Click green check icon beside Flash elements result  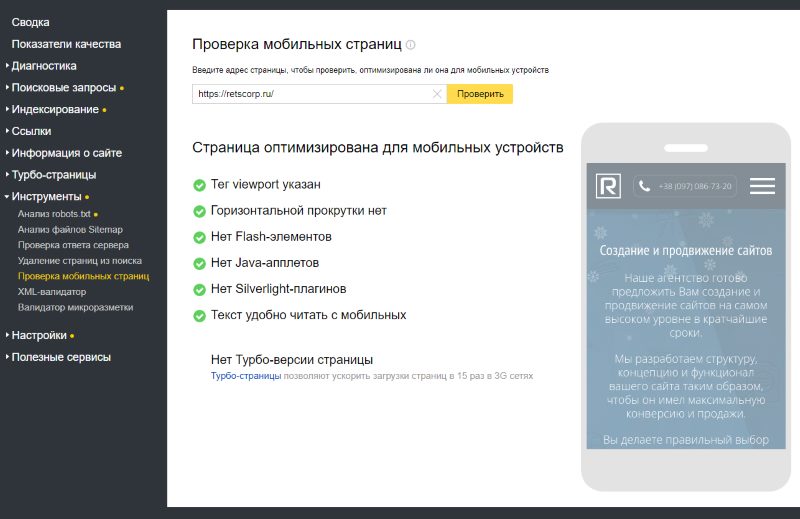tap(199, 237)
